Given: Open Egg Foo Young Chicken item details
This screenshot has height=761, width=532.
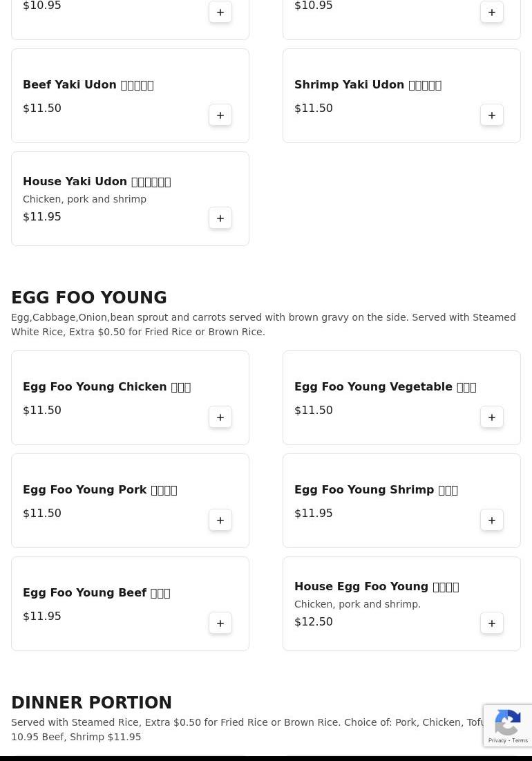Looking at the screenshot, I should click(106, 387).
